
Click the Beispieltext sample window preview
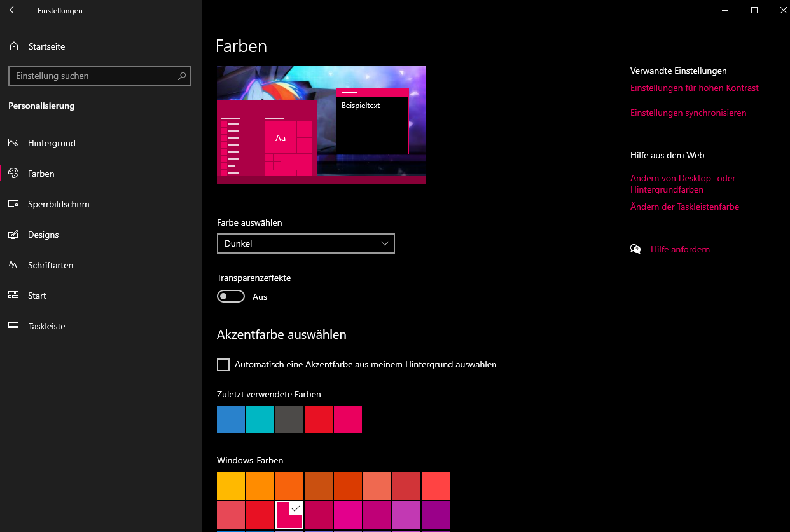[x=372, y=121]
